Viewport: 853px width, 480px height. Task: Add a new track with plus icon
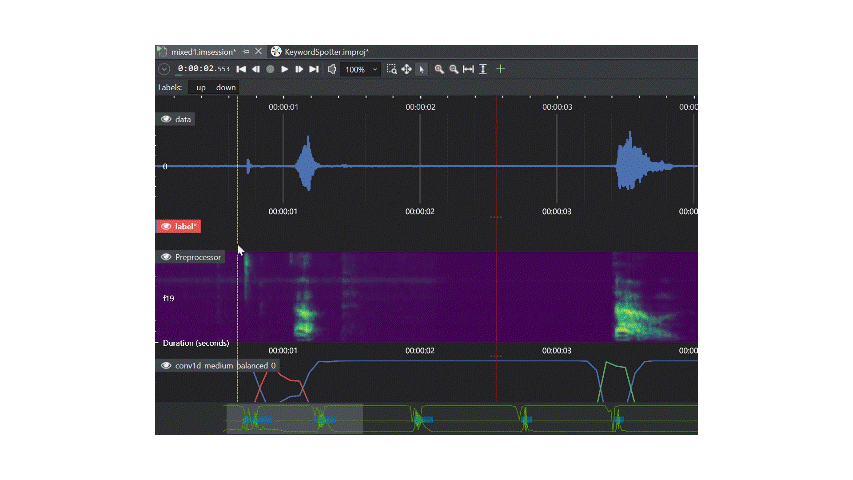click(x=500, y=69)
